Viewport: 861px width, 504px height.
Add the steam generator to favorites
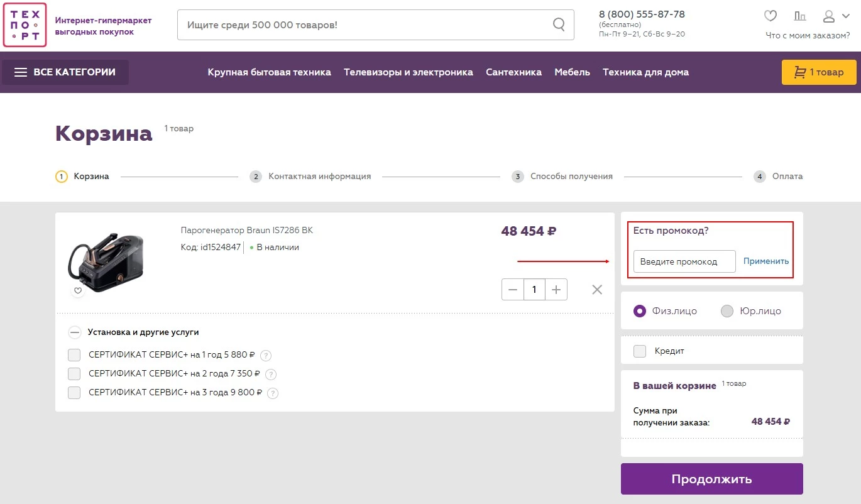click(x=78, y=291)
